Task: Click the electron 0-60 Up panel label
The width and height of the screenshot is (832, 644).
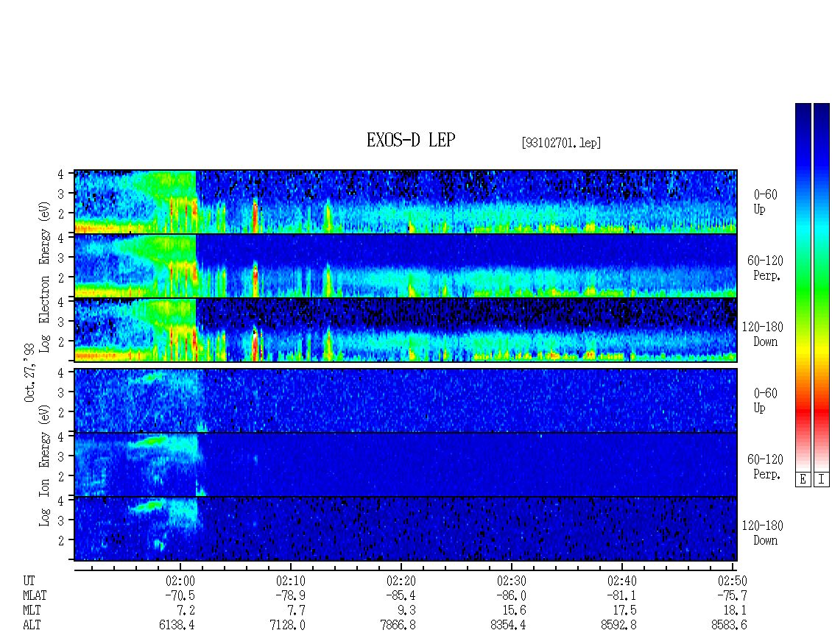Action: (x=765, y=202)
